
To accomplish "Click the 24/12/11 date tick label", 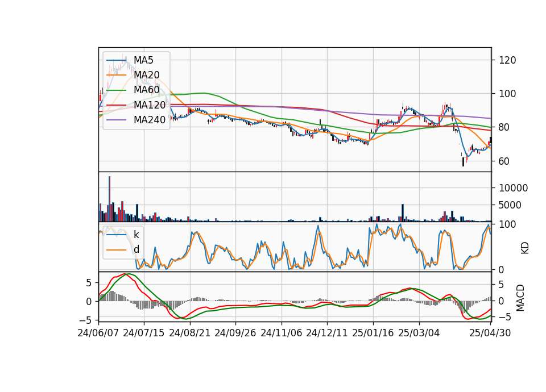I will click(327, 333).
